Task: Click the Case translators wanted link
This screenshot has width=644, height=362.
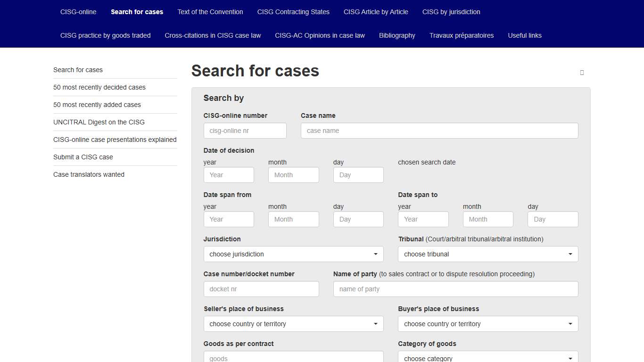Action: pos(89,174)
